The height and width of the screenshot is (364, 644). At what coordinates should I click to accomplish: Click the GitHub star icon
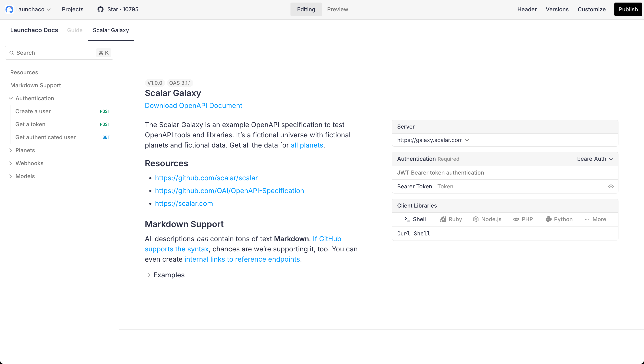(101, 10)
